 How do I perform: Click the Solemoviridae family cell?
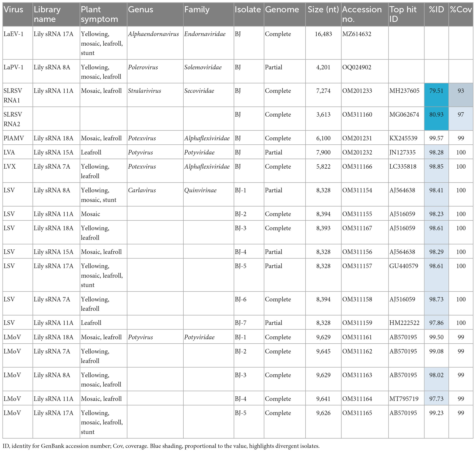[209, 71]
